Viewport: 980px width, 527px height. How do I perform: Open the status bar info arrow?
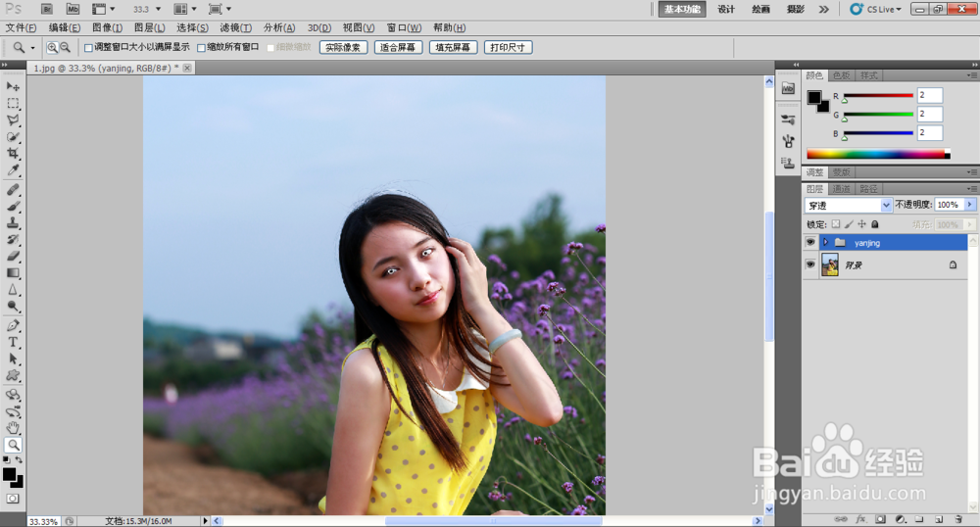pos(205,521)
